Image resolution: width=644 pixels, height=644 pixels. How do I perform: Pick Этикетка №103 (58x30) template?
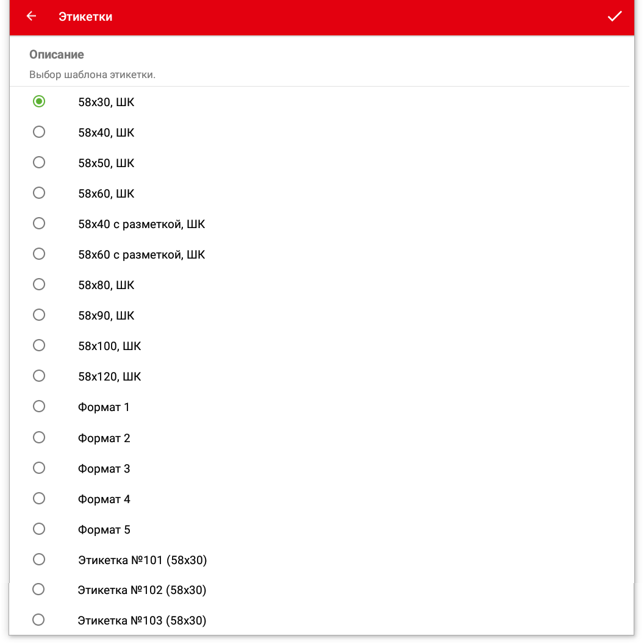(x=38, y=620)
